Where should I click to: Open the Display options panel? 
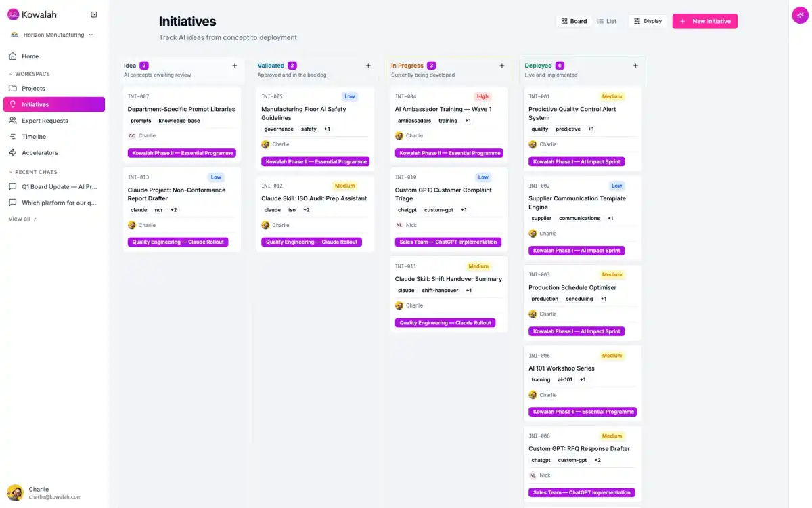click(x=647, y=21)
